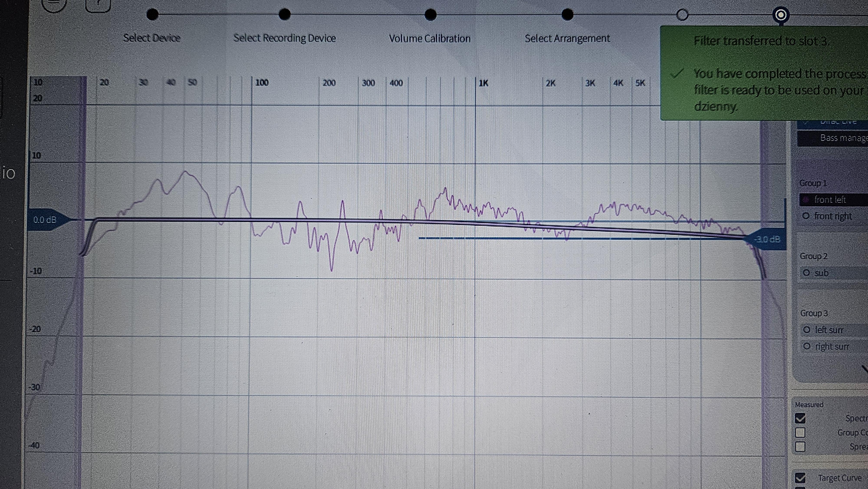Click the Measured section label
Screen dimensions: 868x489
coord(809,405)
